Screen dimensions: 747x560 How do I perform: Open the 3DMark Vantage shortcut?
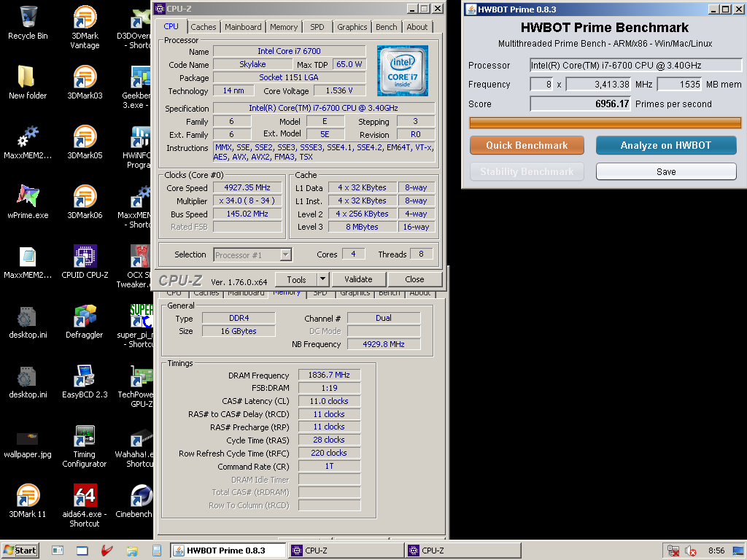[85, 27]
